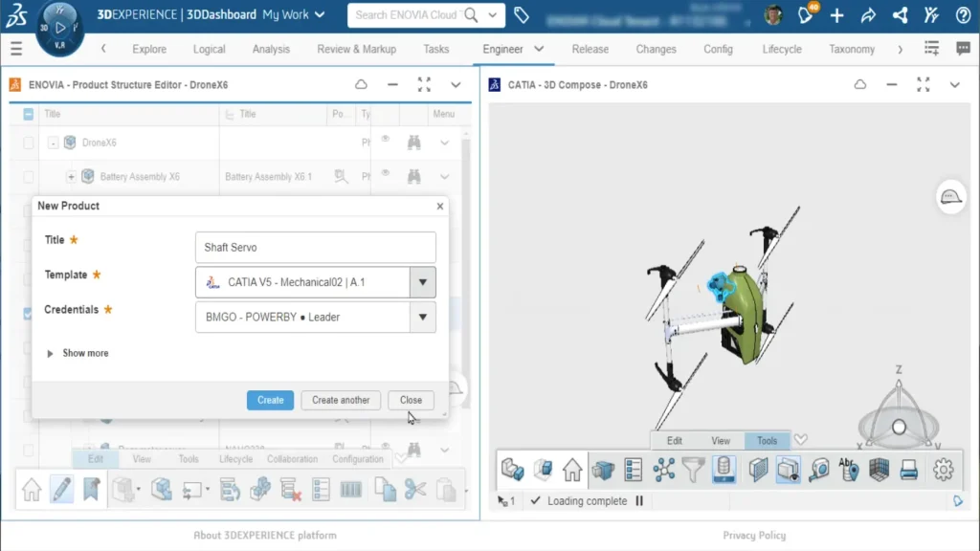This screenshot has width=980, height=551.
Task: Open notifications with the 40 badge
Action: pyautogui.click(x=806, y=15)
